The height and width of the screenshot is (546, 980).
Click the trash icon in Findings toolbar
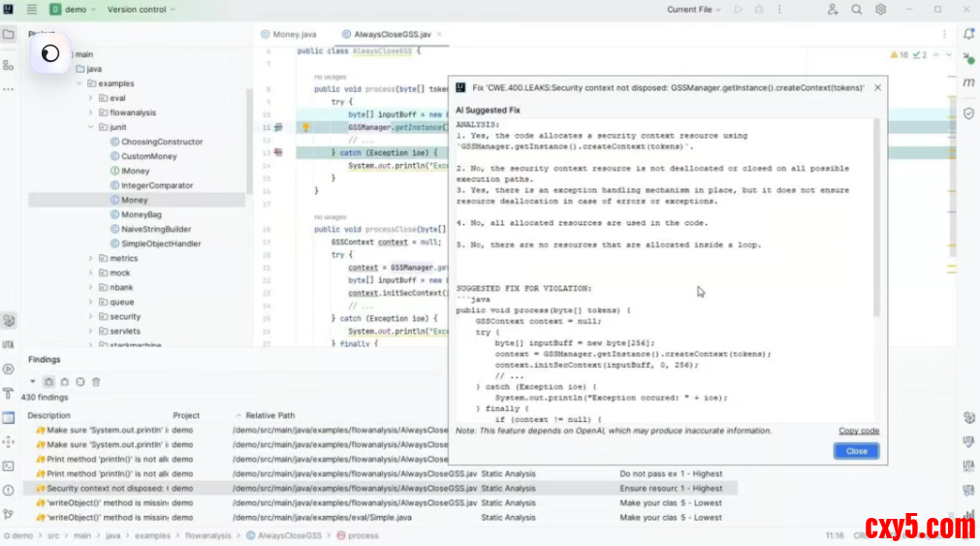click(96, 382)
